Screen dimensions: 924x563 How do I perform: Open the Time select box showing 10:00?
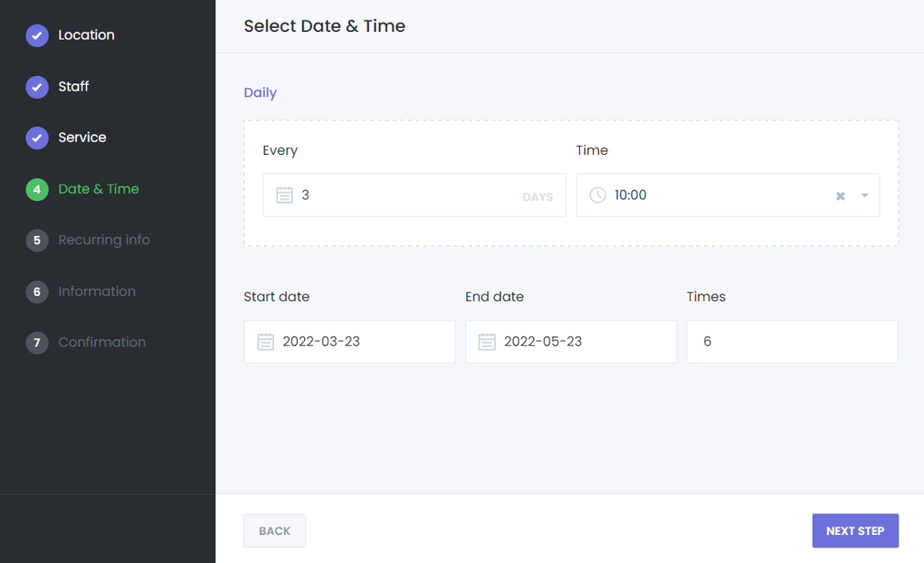tap(709, 195)
